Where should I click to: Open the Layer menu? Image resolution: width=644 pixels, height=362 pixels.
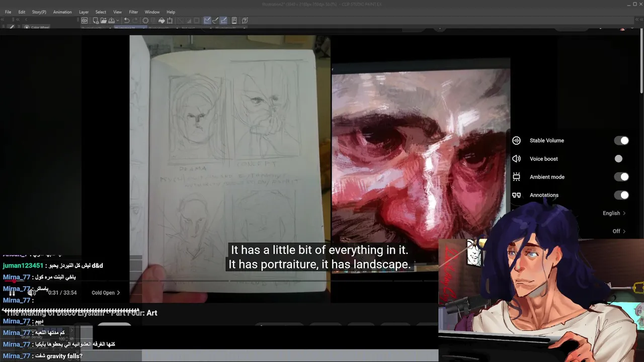(x=84, y=12)
